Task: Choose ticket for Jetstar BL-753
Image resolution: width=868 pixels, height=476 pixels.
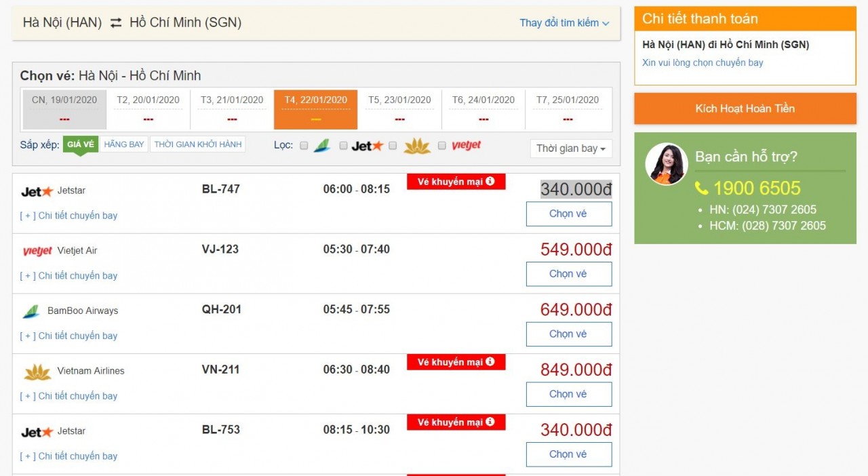Action: click(569, 455)
